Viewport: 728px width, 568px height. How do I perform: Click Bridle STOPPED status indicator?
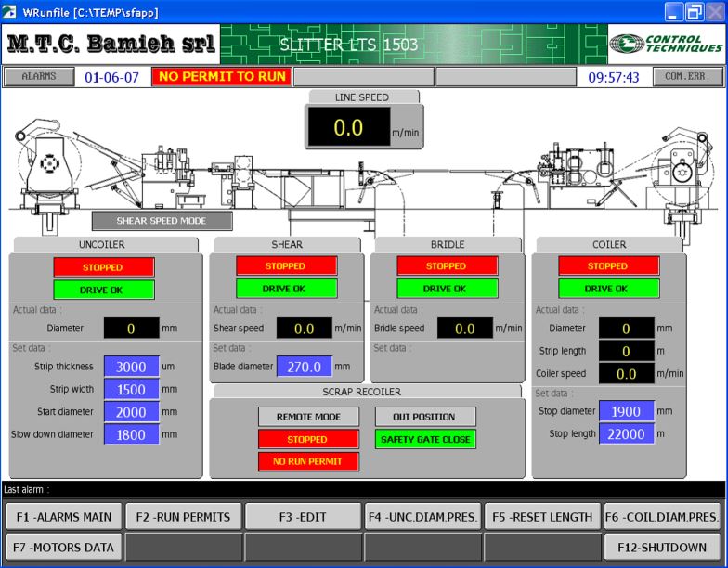(x=448, y=265)
